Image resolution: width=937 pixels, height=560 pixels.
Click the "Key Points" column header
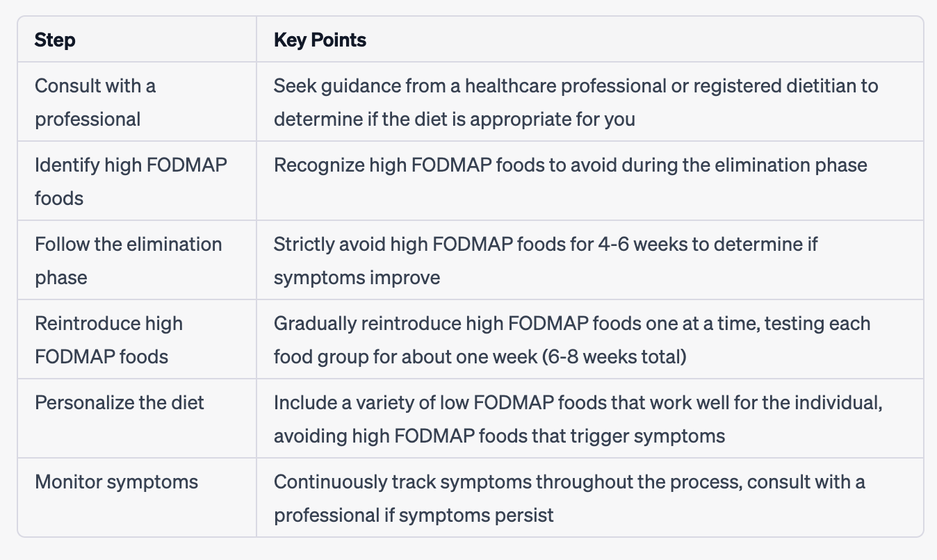(320, 40)
